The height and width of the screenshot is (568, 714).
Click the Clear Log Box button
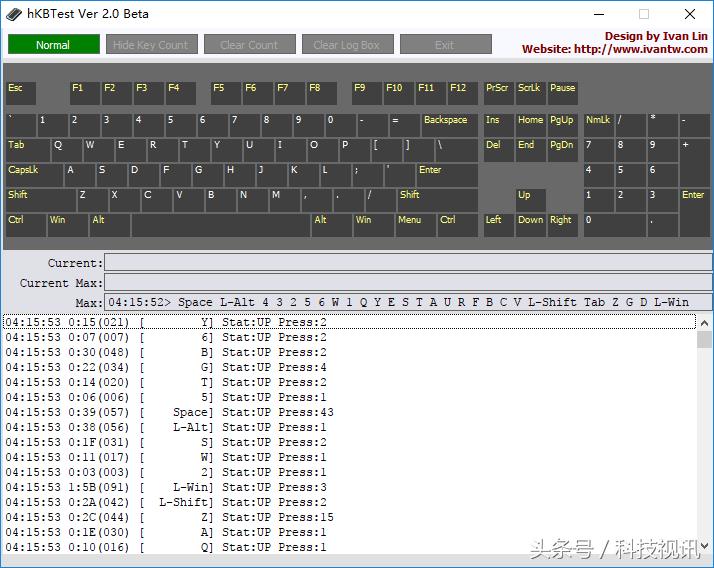tap(347, 45)
